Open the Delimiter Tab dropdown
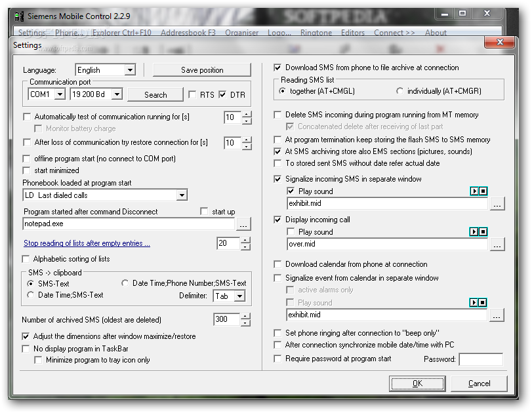 pyautogui.click(x=239, y=296)
